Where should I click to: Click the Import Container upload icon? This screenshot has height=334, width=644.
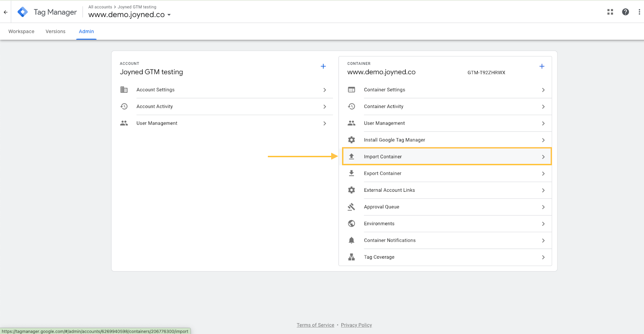pyautogui.click(x=351, y=156)
